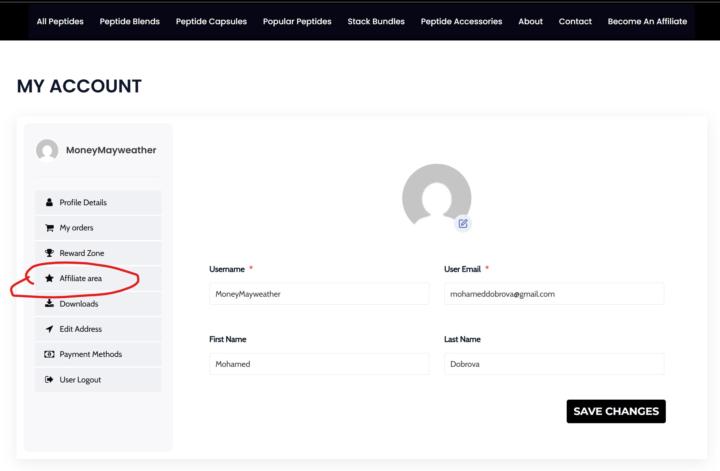This screenshot has height=471, width=720.
Task: Focus the First Name input field
Action: pos(319,364)
